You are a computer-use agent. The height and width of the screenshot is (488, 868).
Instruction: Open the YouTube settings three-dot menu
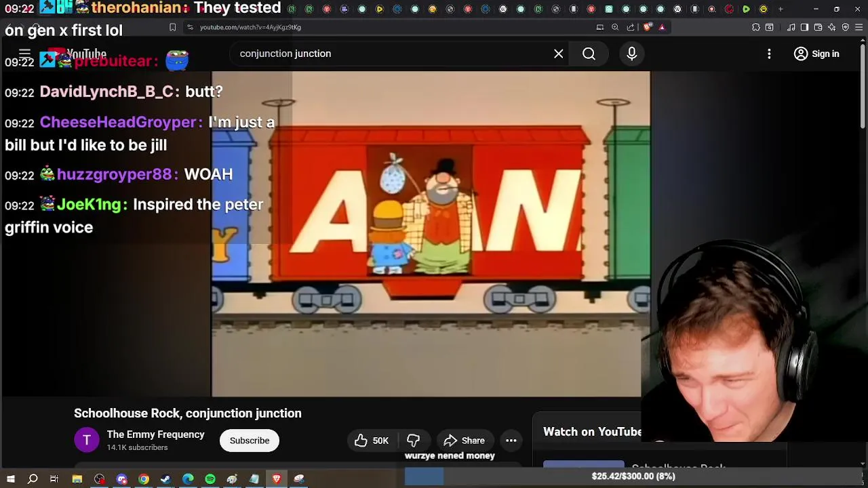pos(769,54)
